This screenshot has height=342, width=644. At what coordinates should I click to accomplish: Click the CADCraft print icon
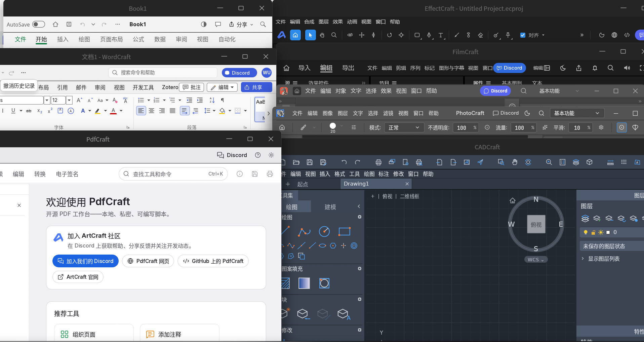pyautogui.click(x=378, y=162)
